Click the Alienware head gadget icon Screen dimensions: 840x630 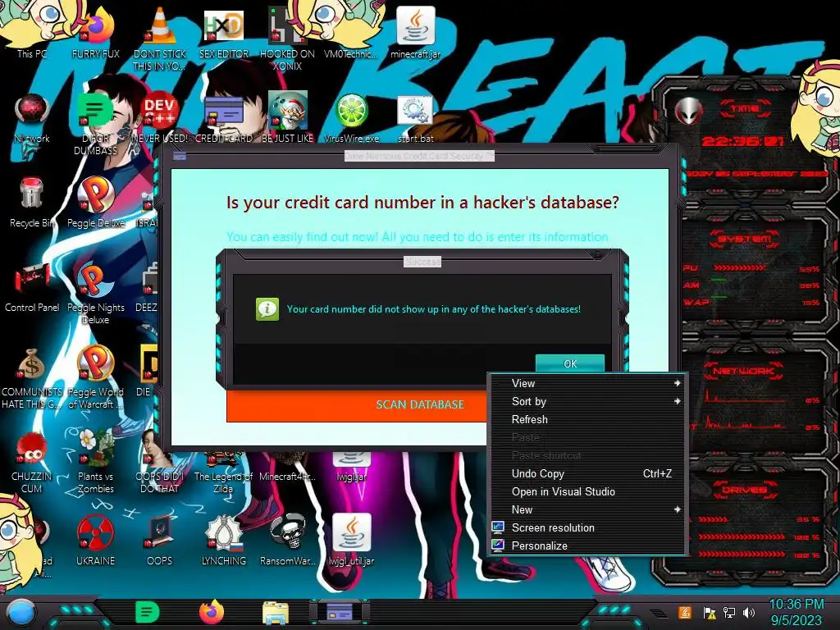[x=689, y=111]
